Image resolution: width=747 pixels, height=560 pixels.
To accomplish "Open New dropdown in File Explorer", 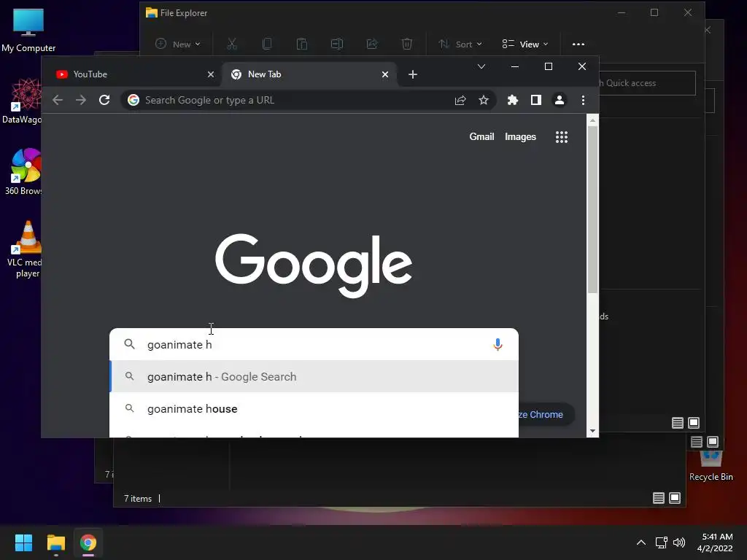I will pyautogui.click(x=178, y=44).
